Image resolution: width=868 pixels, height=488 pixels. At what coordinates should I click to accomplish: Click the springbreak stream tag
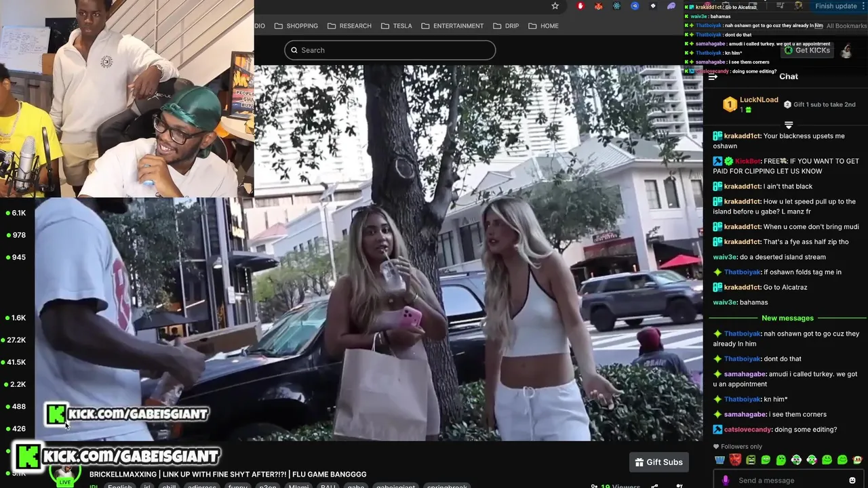coord(448,486)
